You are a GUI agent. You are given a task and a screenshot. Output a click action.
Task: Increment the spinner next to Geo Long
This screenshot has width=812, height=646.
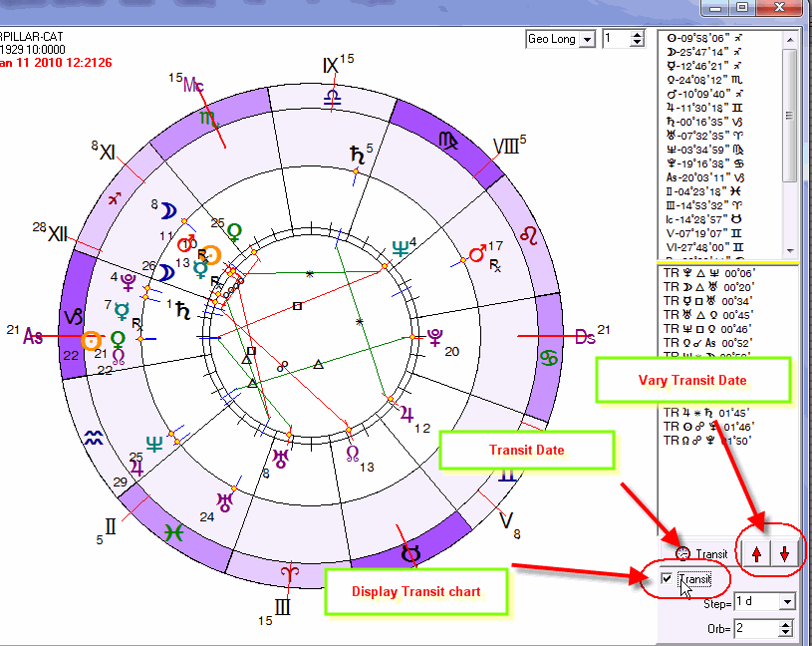tap(638, 34)
